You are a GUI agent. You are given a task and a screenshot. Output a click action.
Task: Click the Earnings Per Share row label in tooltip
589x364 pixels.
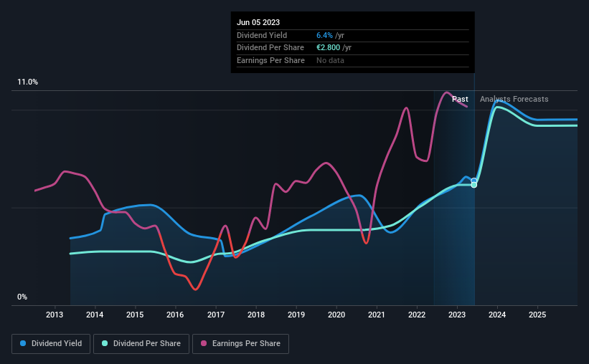271,60
